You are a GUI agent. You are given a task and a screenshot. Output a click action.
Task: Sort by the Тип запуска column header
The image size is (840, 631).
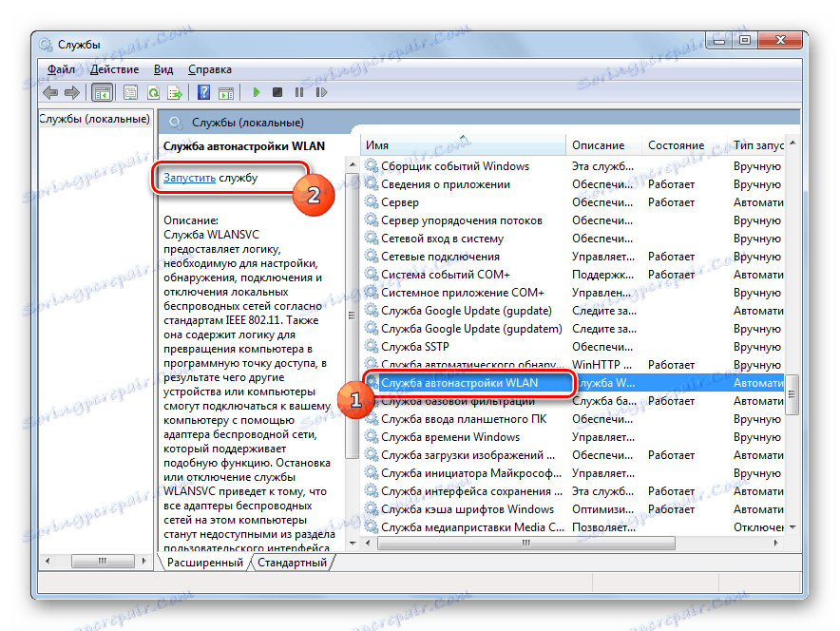click(755, 145)
